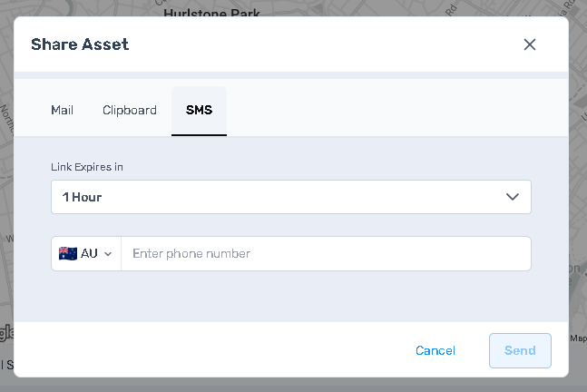Click the AU country code text

[89, 254]
